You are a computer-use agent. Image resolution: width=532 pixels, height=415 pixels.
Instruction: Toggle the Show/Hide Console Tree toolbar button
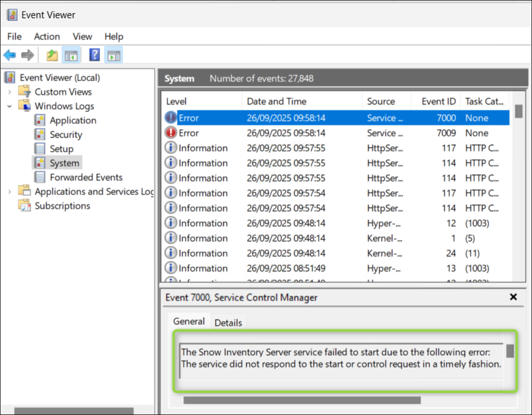tap(71, 55)
